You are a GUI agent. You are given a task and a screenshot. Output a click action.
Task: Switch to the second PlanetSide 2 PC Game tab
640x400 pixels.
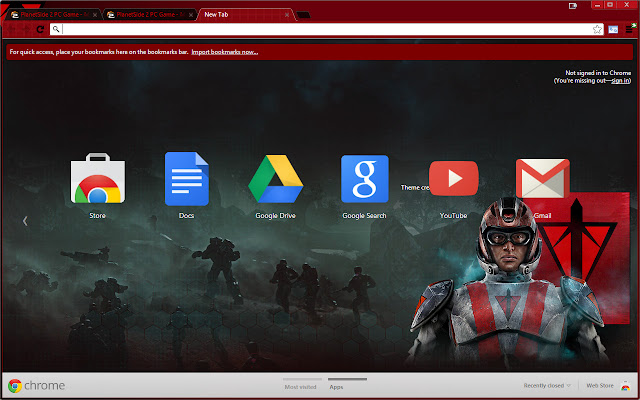(149, 15)
